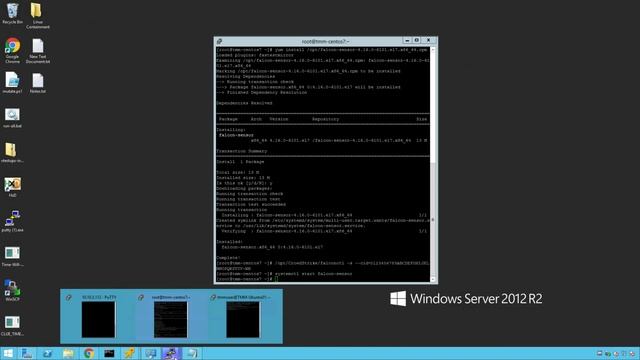Open File Explorer from the taskbar

68,353
